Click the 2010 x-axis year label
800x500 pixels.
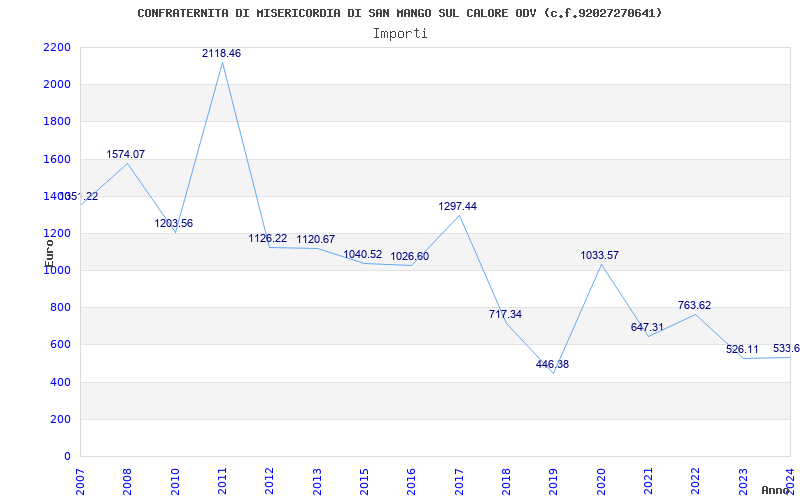point(175,482)
